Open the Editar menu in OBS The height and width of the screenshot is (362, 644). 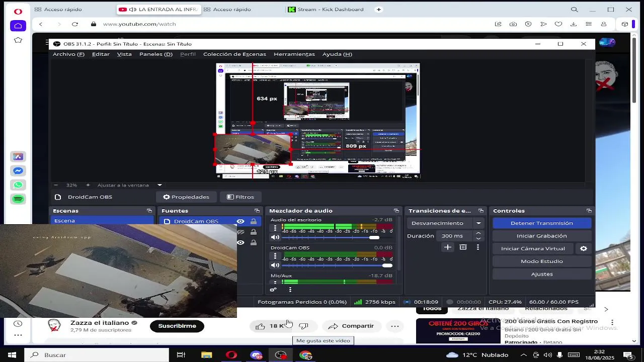point(101,54)
